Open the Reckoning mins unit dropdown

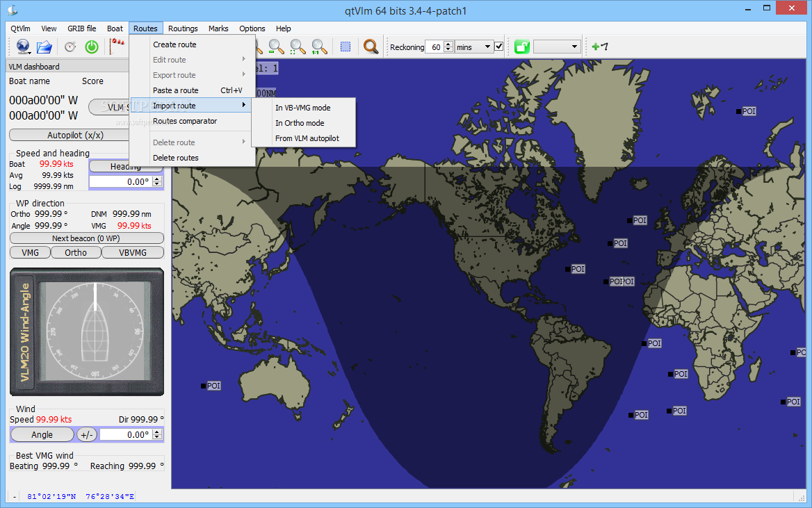tap(474, 47)
